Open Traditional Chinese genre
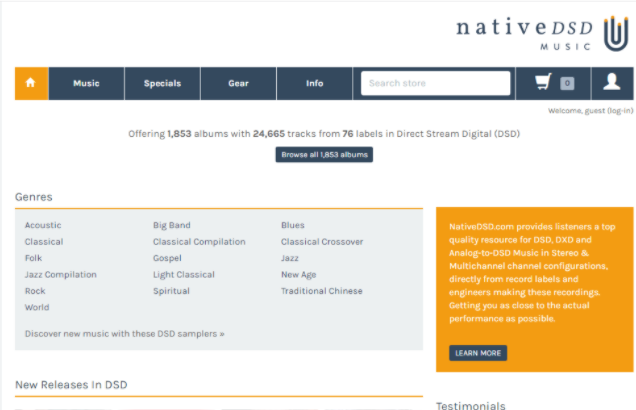 tap(322, 291)
